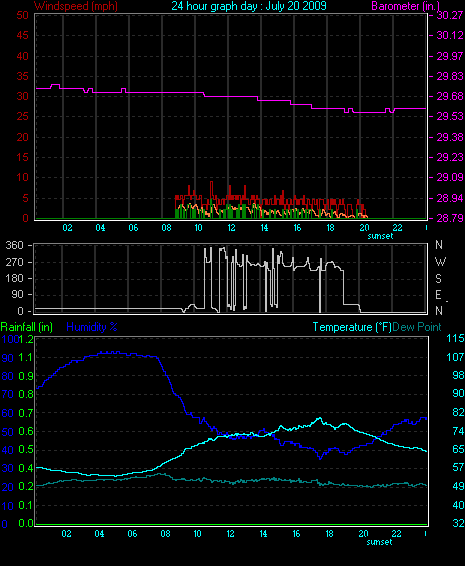Click the 100 humidity axis value
This screenshot has height=566, width=465.
[x=10, y=339]
